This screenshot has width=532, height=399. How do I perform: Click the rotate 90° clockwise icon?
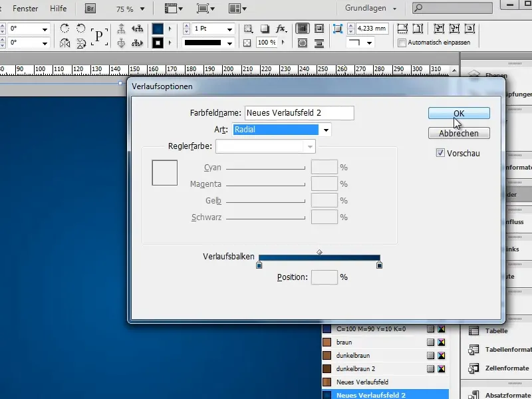point(65,29)
